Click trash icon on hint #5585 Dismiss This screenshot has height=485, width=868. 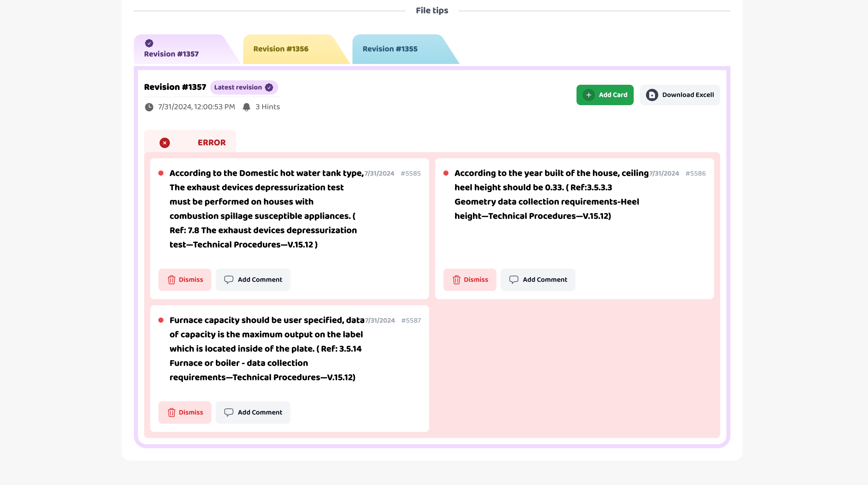[171, 280]
